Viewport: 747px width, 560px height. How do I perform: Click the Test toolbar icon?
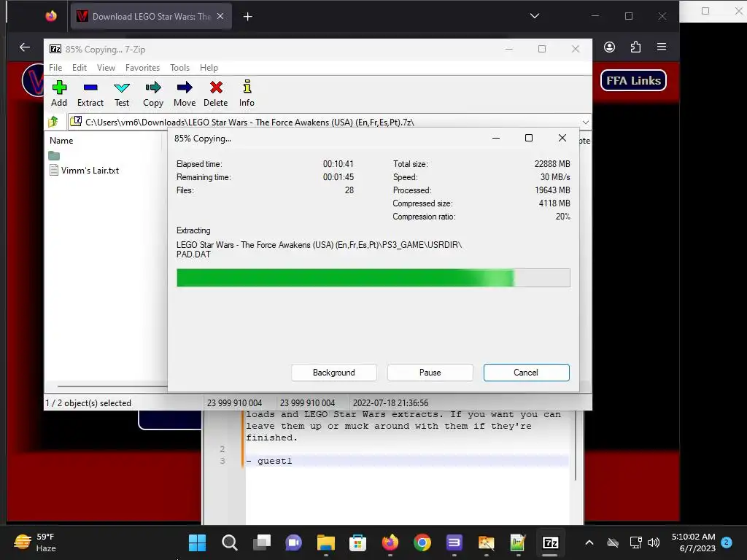click(x=122, y=93)
